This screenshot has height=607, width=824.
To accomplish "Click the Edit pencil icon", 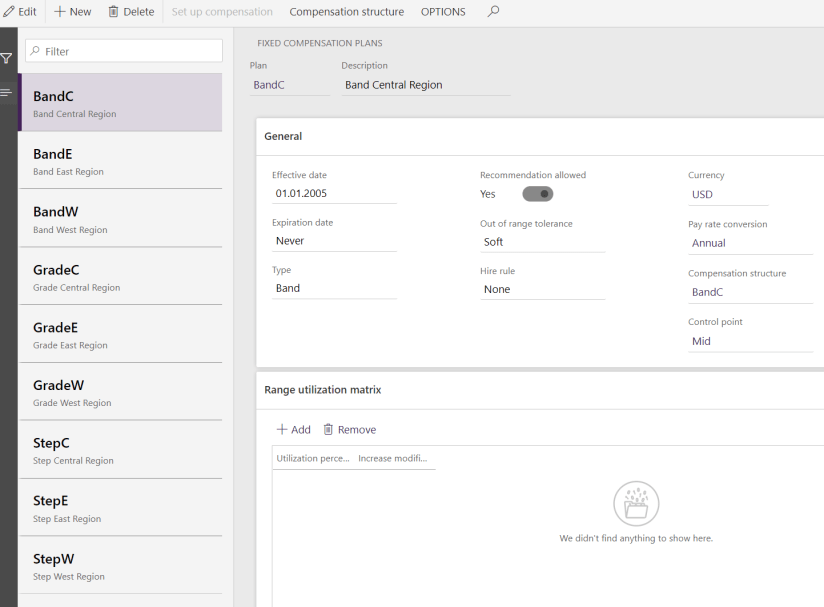I will pyautogui.click(x=8, y=12).
